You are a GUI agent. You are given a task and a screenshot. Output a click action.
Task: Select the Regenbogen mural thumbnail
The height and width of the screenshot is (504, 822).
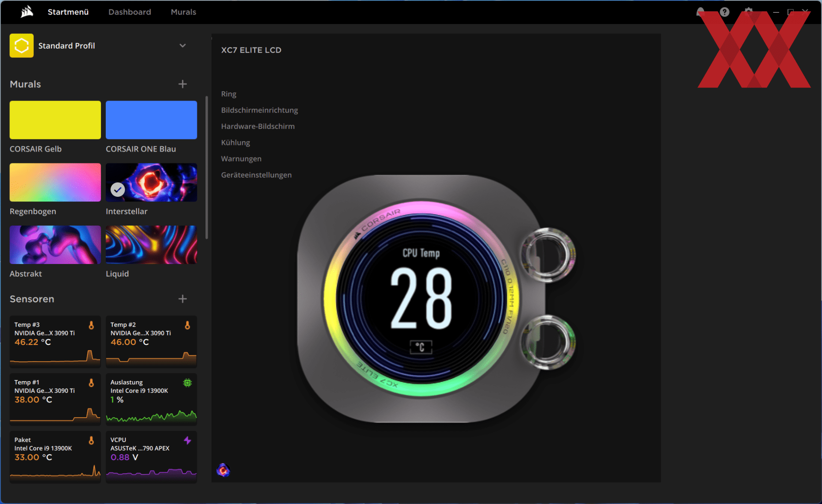55,182
